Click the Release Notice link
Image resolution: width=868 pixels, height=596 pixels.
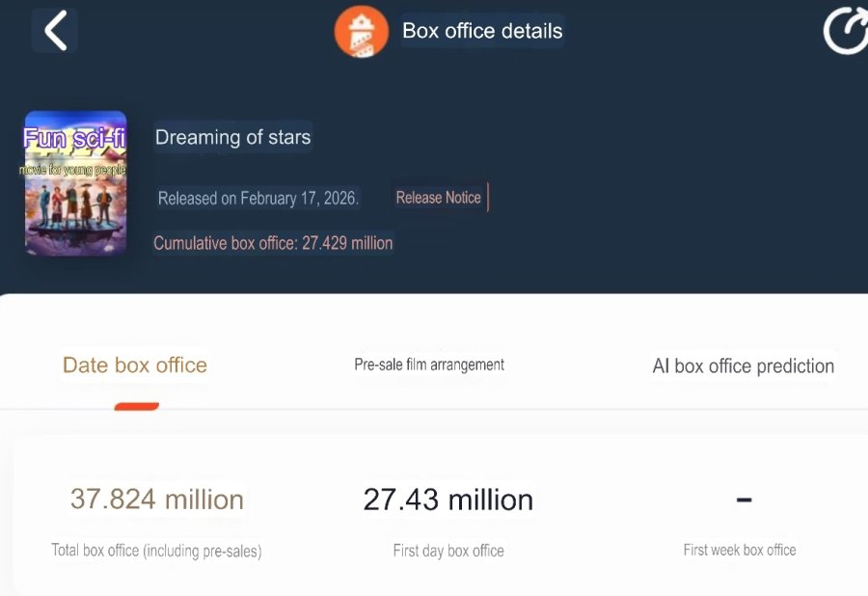[x=439, y=198]
